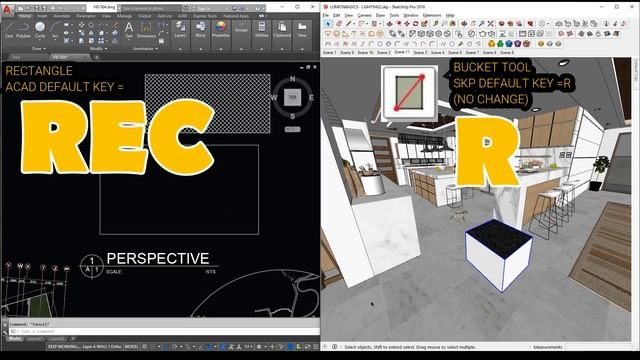The height and width of the screenshot is (360, 640).
Task: Open the View panel button in ribbon
Action: [x=302, y=29]
